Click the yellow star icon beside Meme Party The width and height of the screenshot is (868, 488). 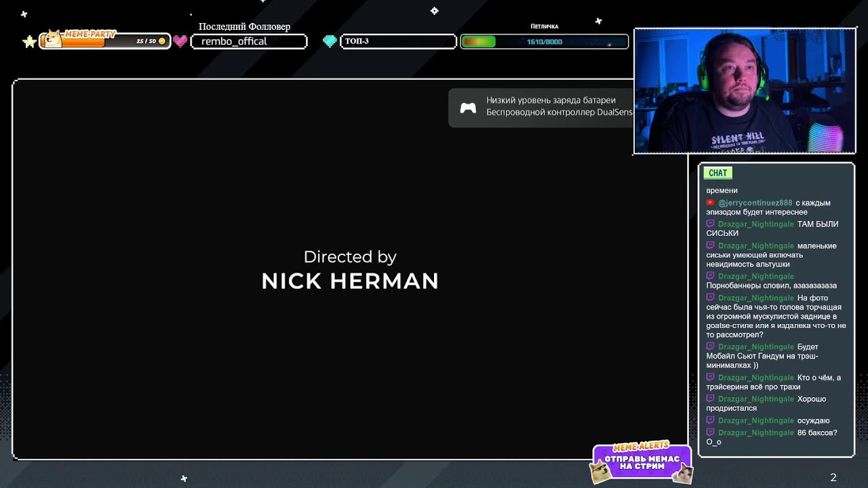click(30, 42)
